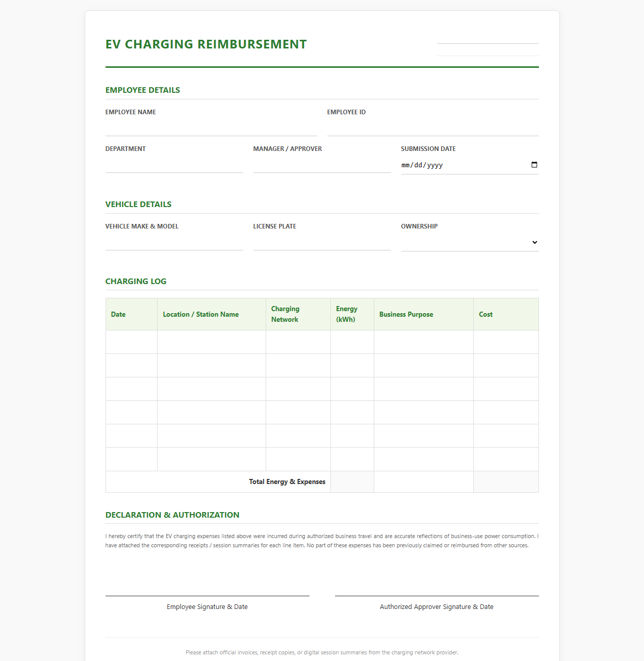This screenshot has width=644, height=661.
Task: Click the total Cost cell in totals row
Action: tap(506, 482)
